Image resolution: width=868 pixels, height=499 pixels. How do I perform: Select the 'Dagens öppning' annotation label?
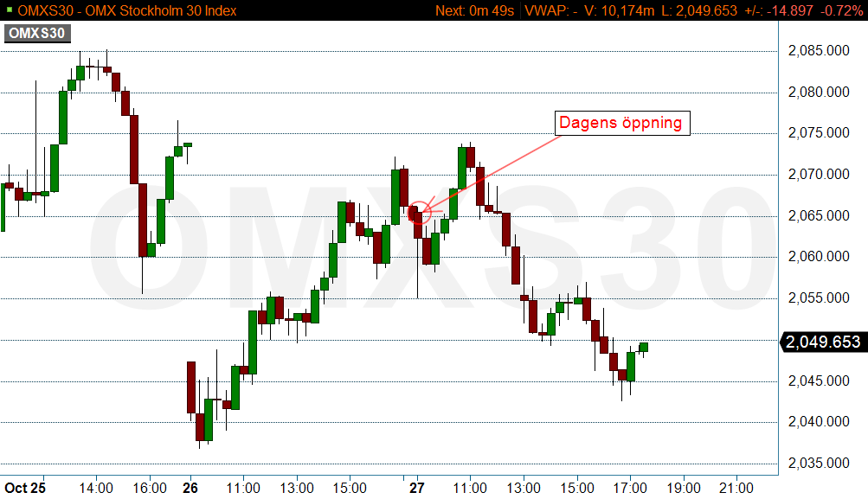(622, 123)
